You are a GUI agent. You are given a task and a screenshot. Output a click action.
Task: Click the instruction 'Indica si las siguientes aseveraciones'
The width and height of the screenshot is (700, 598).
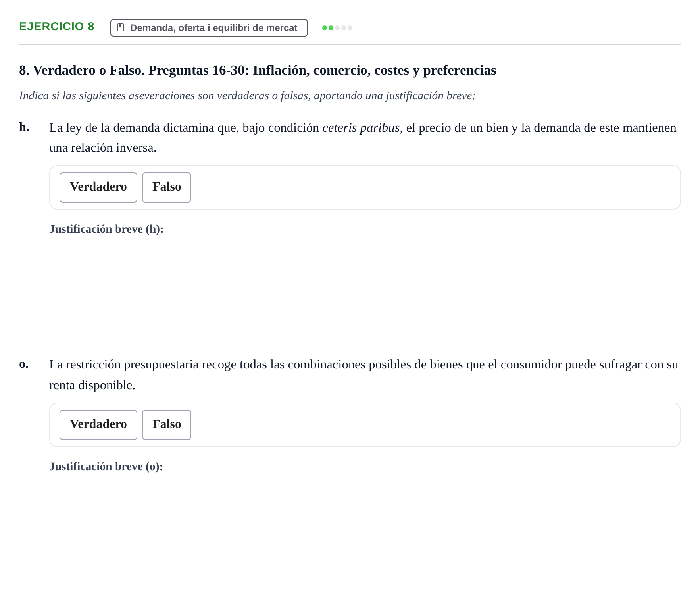click(247, 96)
